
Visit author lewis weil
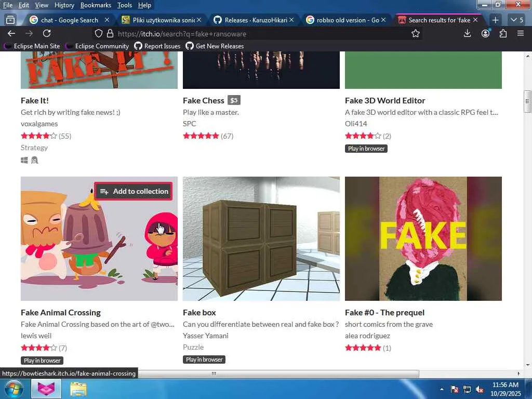36,336
